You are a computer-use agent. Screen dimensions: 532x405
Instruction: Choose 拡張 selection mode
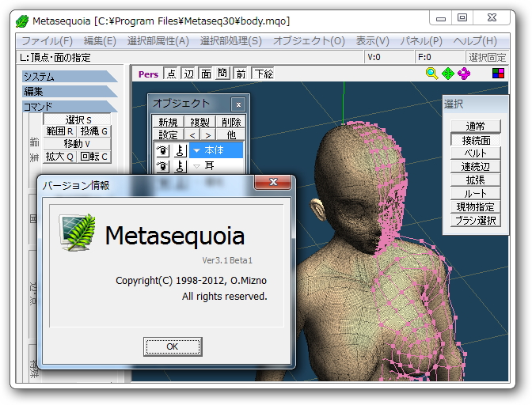coord(475,180)
